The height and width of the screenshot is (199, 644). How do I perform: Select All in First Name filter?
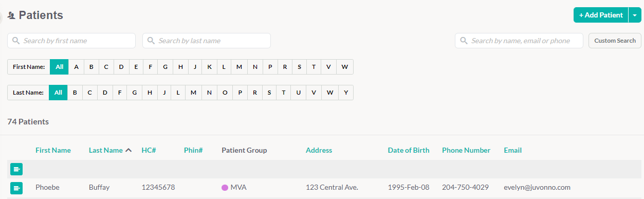(x=59, y=67)
